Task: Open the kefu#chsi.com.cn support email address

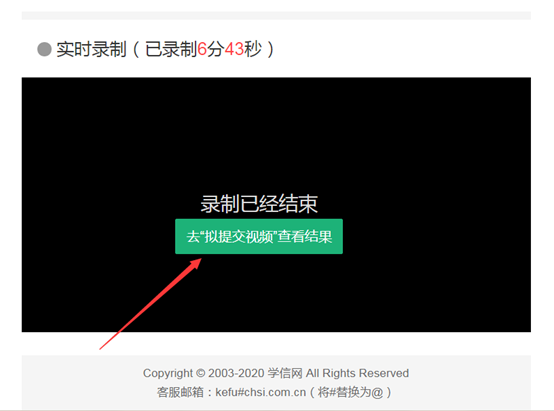Action: pyautogui.click(x=261, y=392)
